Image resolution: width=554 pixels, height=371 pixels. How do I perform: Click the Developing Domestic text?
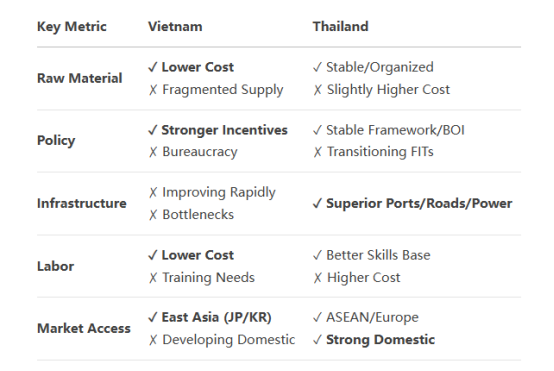pyautogui.click(x=229, y=340)
